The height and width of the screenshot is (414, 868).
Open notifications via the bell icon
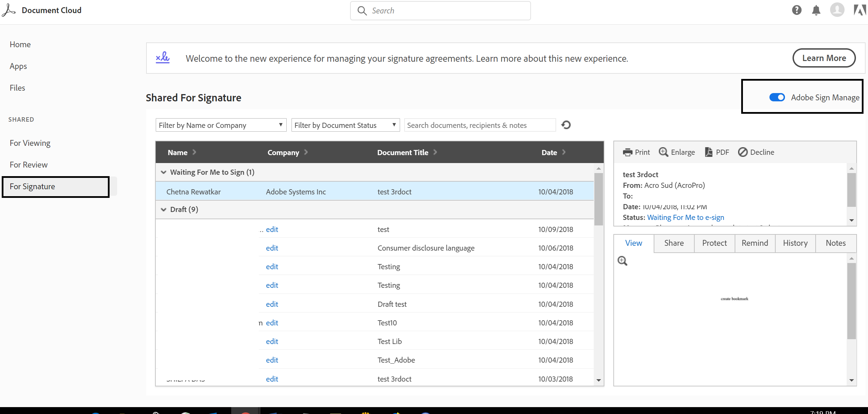click(x=816, y=10)
